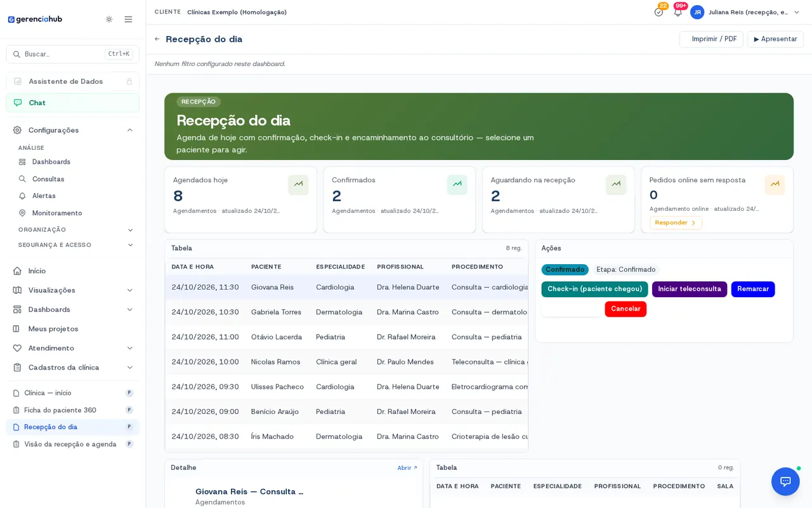This screenshot has height=508, width=812.
Task: Click the JR user avatar
Action: click(x=697, y=12)
